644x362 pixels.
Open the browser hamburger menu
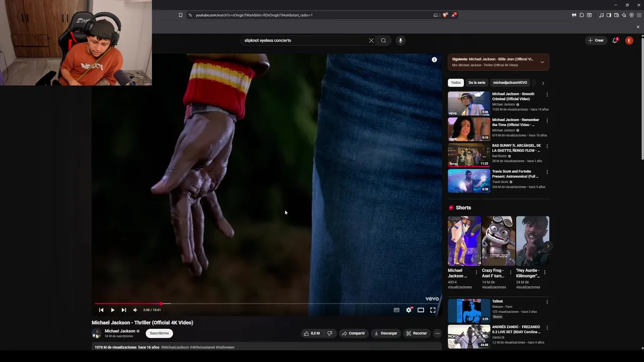[639, 15]
